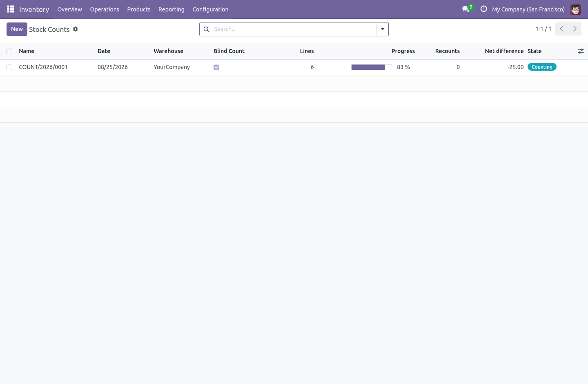Sort by the Progress column header
588x384 pixels.
403,51
